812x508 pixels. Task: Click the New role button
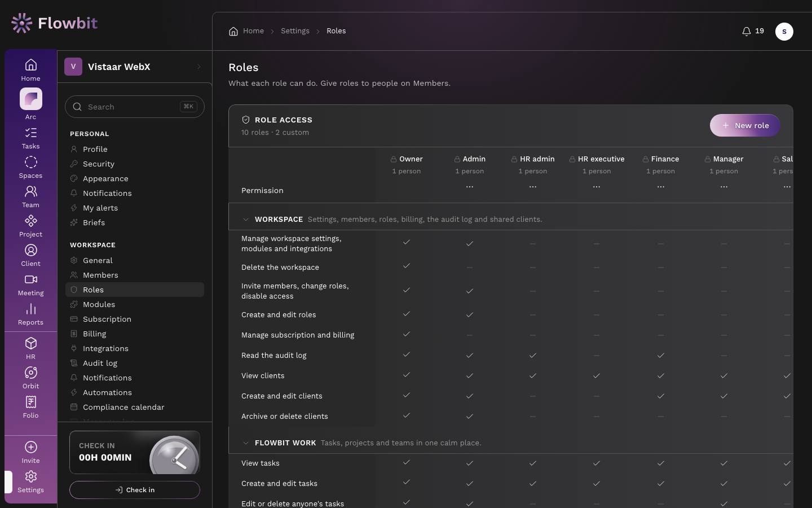(x=745, y=125)
